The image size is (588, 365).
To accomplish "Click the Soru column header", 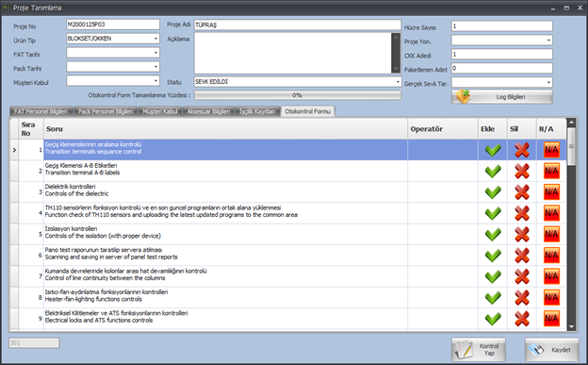I will point(225,129).
